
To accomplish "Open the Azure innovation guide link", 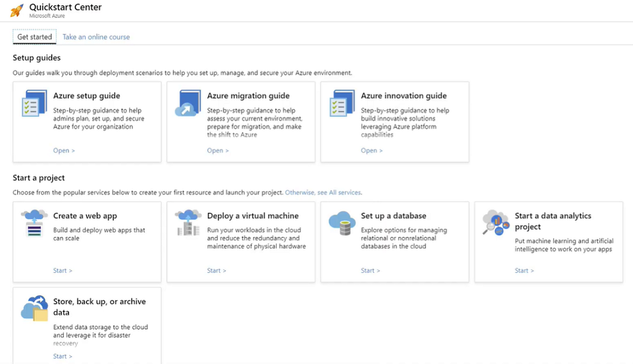I will pos(371,150).
